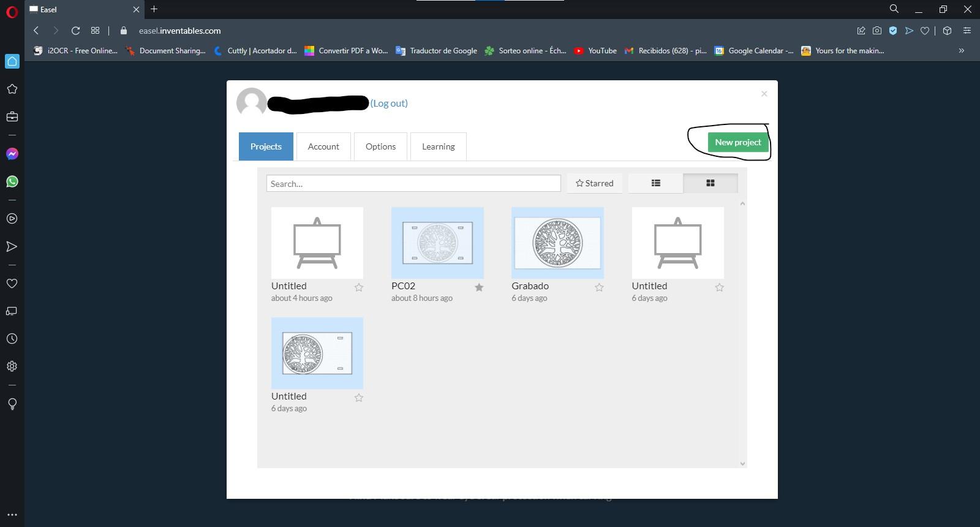
Task: Click the project Search field
Action: (x=413, y=183)
